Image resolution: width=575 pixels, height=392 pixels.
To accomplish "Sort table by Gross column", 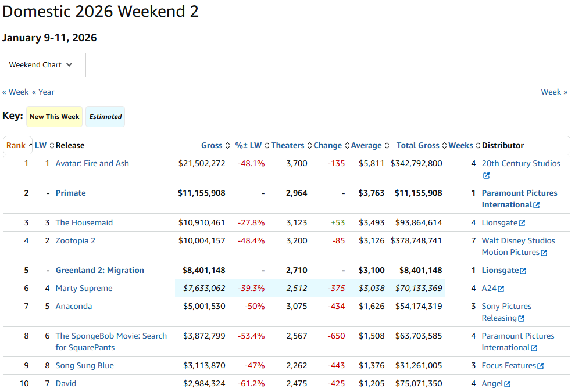I will (212, 145).
